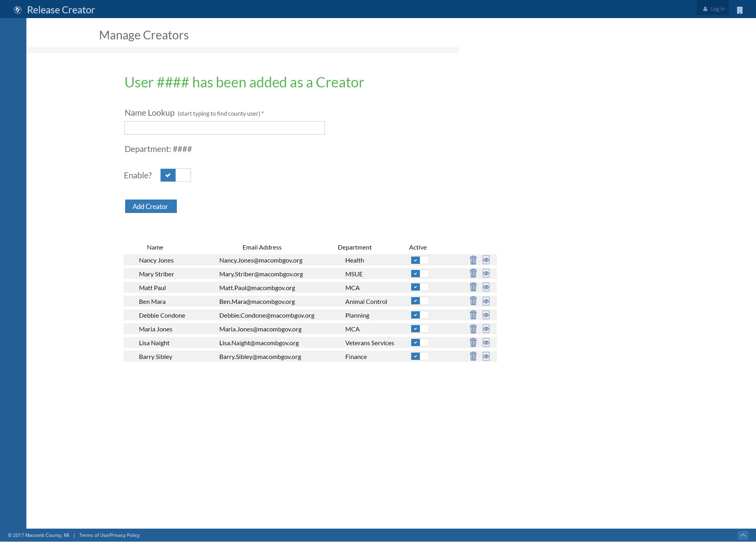The image size is (756, 542).
Task: Click the Name Lookup text field
Action: tap(224, 128)
